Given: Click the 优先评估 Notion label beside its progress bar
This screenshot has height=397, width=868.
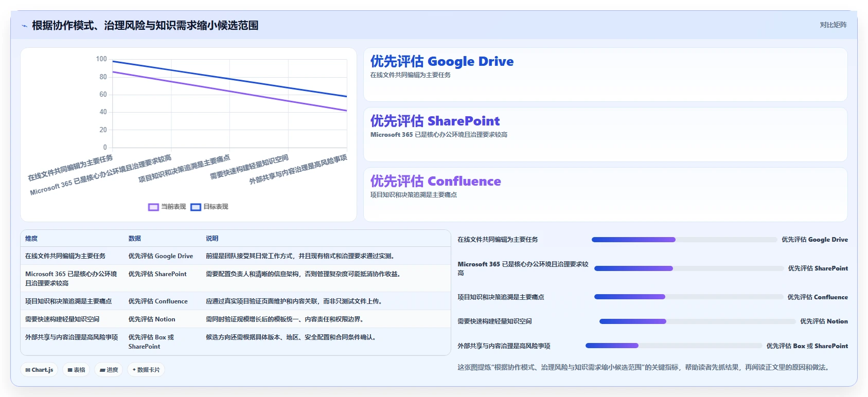Looking at the screenshot, I should click(824, 321).
